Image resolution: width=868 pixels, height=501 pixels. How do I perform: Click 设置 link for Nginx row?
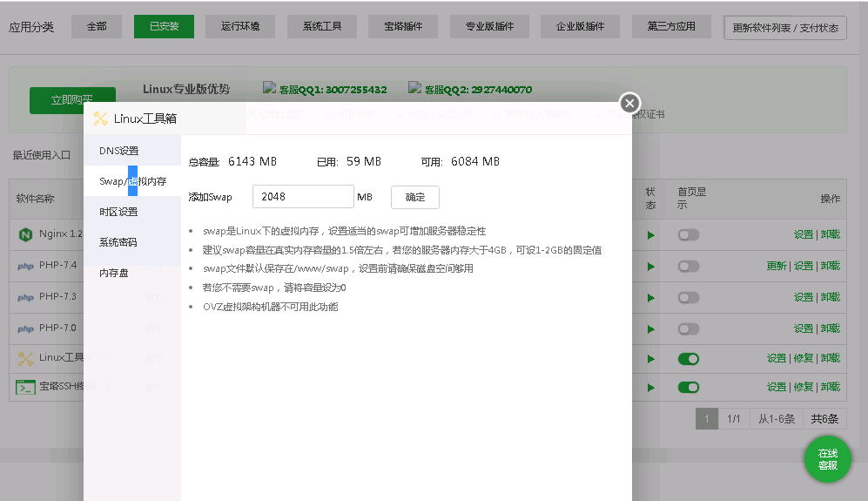(804, 235)
